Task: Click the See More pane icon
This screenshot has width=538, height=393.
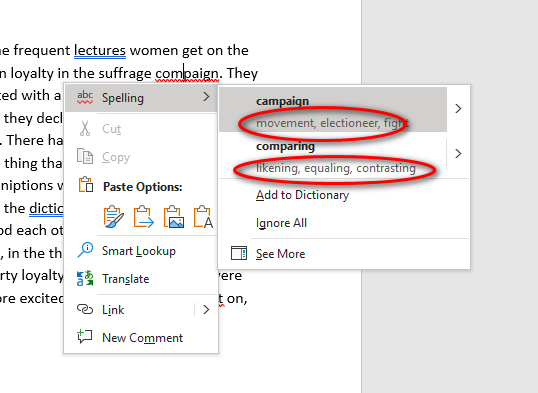Action: coord(238,253)
